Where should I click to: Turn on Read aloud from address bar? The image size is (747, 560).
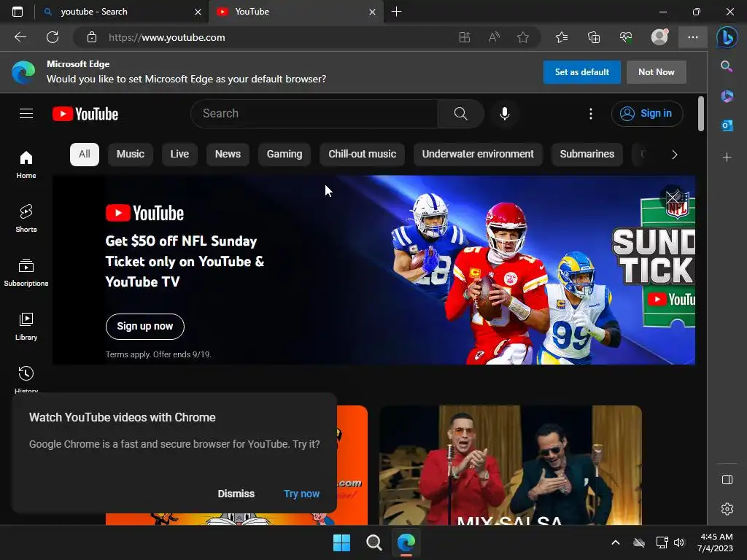coord(494,37)
